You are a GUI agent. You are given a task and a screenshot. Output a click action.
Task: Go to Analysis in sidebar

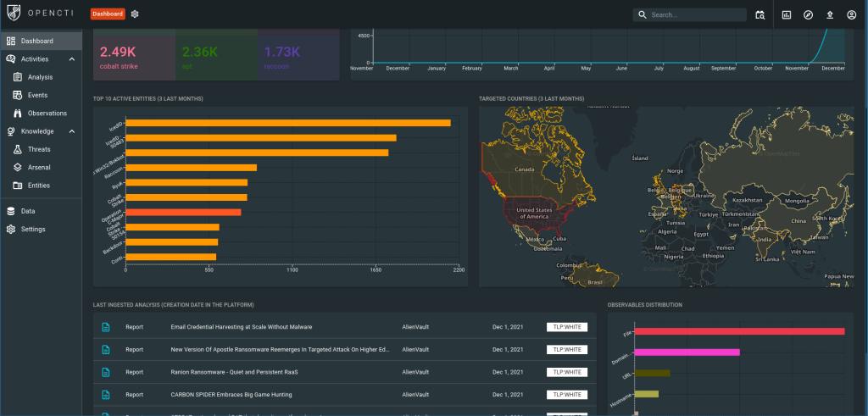[x=41, y=77]
